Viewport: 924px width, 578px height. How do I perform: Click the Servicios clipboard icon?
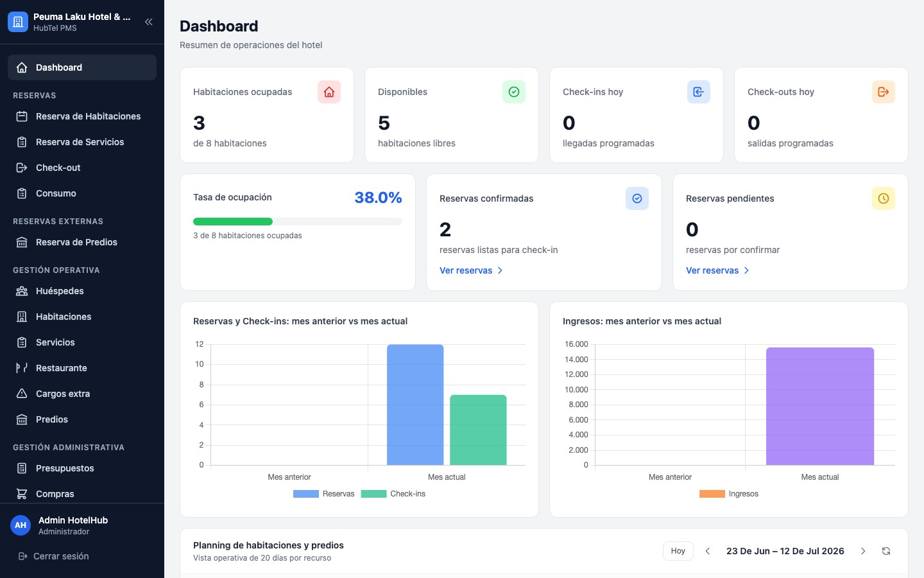(22, 342)
